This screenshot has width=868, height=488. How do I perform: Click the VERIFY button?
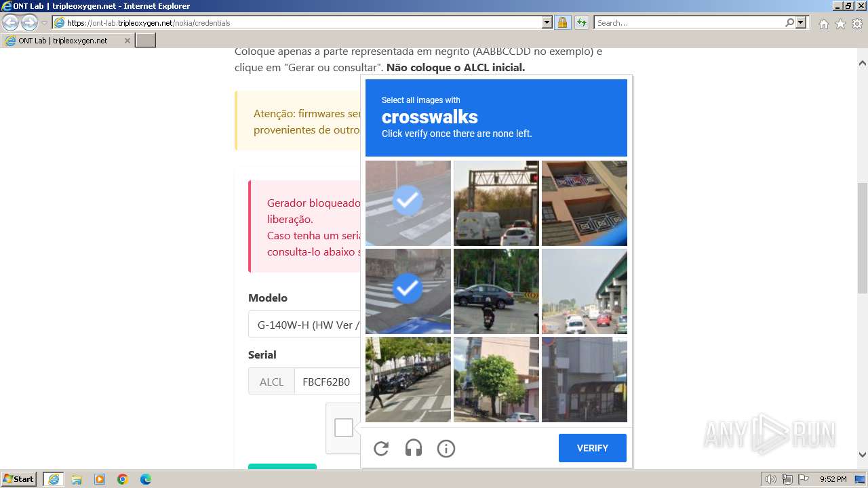593,448
